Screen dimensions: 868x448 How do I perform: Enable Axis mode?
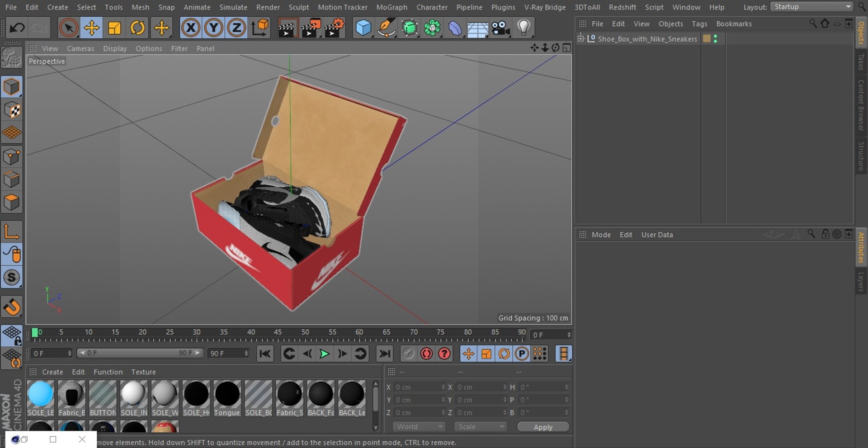pyautogui.click(x=11, y=231)
